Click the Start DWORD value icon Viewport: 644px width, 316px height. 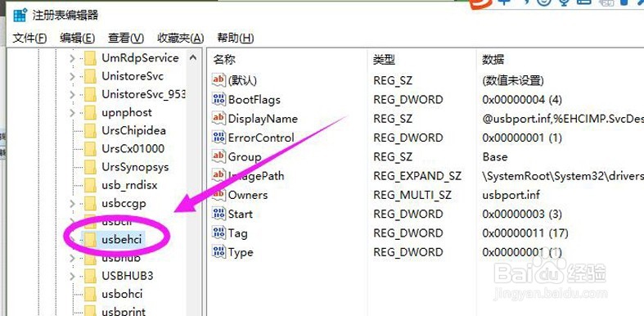pyautogui.click(x=218, y=214)
